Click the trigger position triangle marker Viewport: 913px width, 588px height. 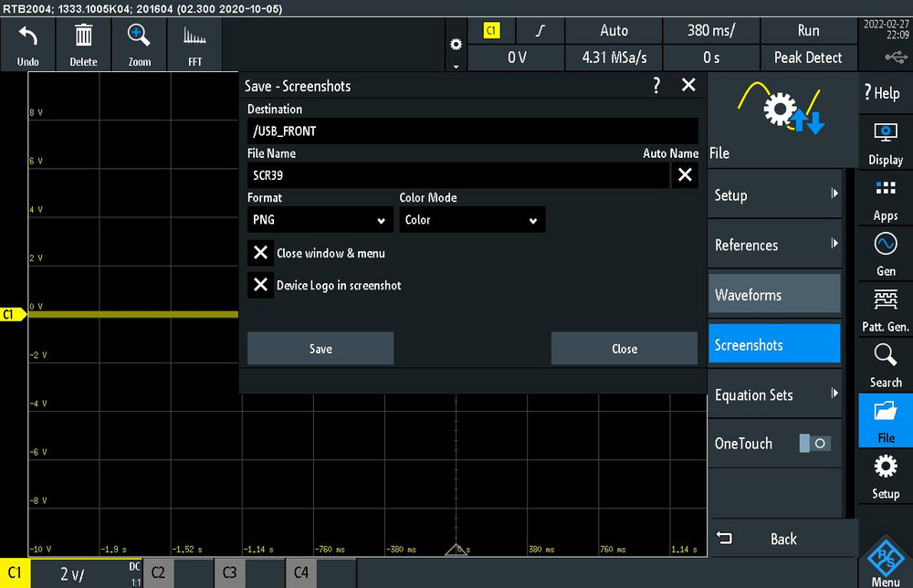[456, 550]
